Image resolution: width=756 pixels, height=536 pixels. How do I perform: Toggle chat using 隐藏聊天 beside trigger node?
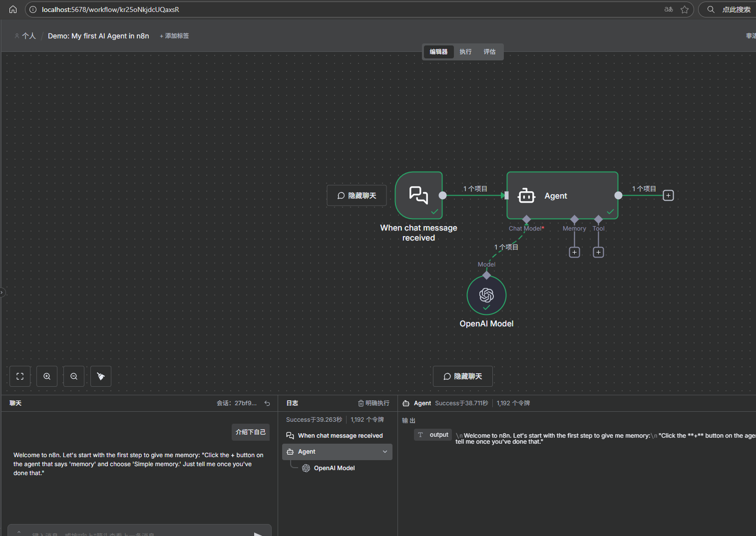tap(357, 196)
